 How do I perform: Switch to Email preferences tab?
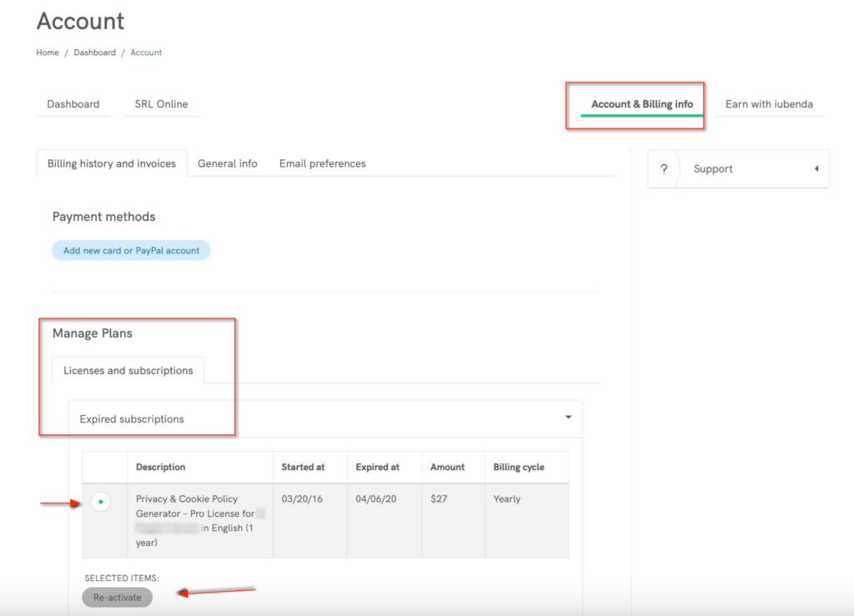pyautogui.click(x=322, y=163)
